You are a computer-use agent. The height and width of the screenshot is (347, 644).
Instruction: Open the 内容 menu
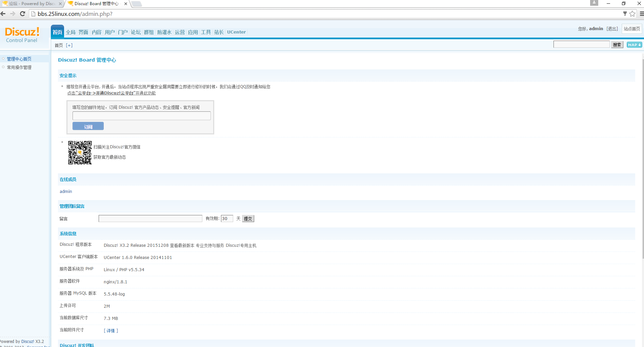coord(97,32)
